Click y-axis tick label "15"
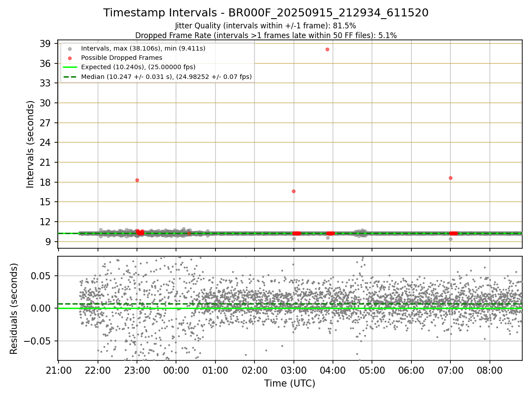The height and width of the screenshot is (399, 532). click(45, 202)
